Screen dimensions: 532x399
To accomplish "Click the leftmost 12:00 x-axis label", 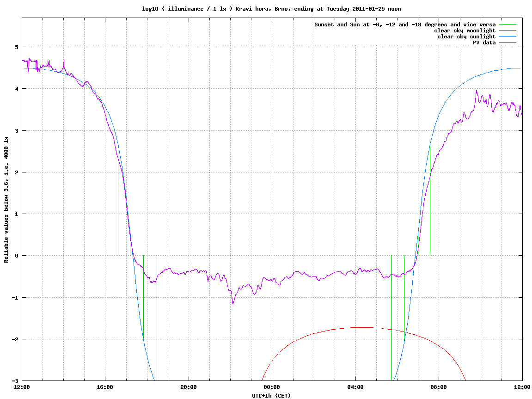I will pos(22,387).
